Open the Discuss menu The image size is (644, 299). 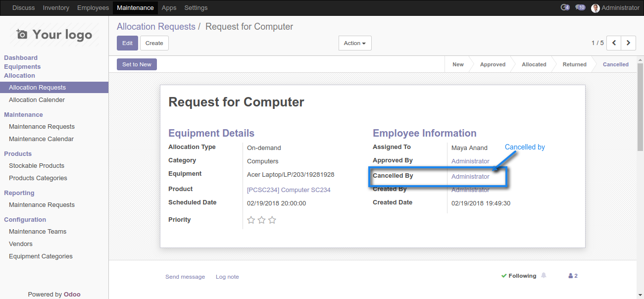tap(23, 8)
